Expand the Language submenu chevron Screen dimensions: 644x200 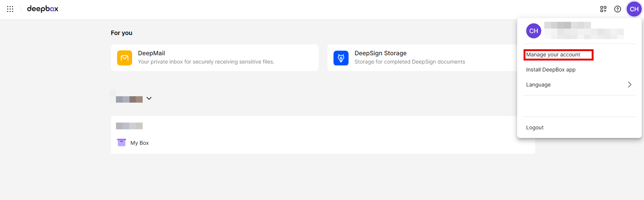pyautogui.click(x=629, y=85)
